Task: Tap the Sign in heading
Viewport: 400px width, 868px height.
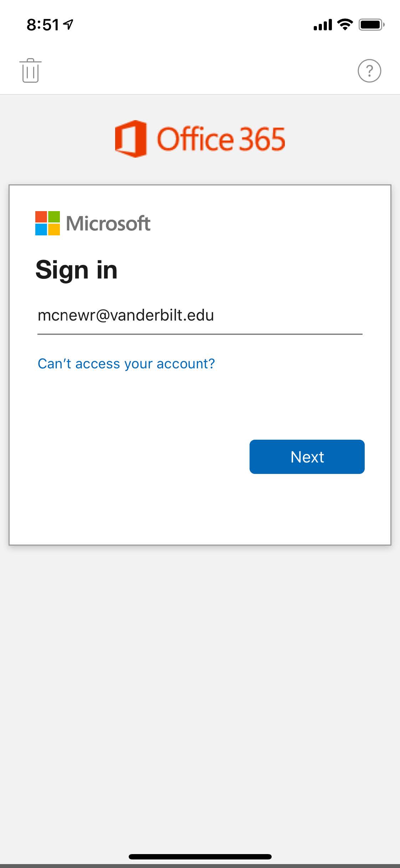Action: point(77,270)
